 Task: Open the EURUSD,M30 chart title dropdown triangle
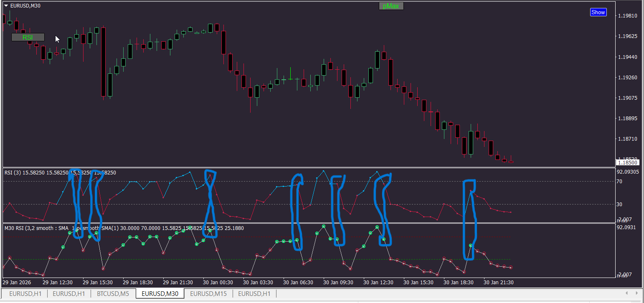point(6,5)
